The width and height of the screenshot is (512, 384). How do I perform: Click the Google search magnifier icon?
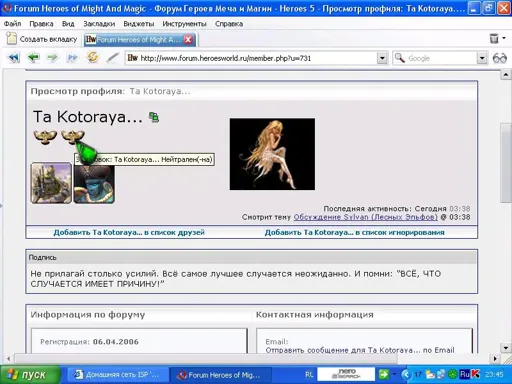400,58
